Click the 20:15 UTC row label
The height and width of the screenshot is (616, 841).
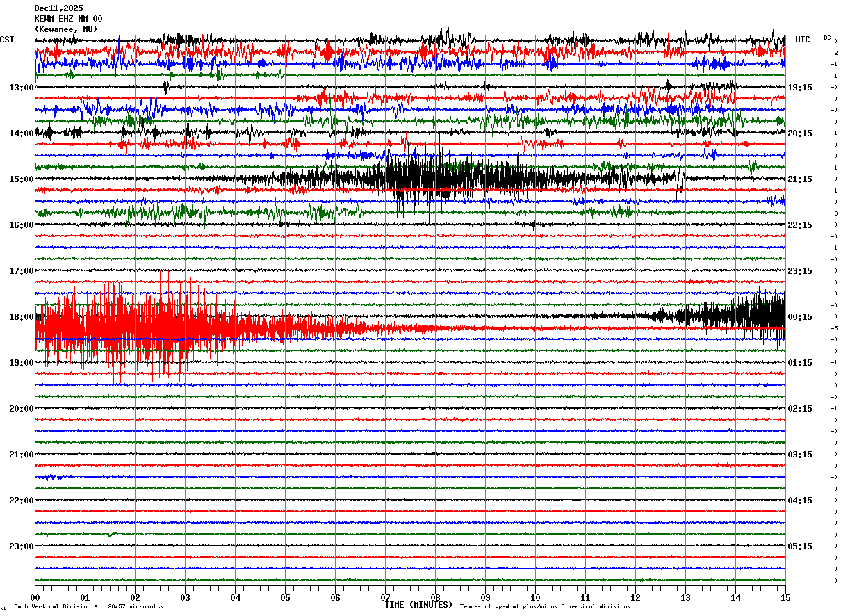pos(800,133)
